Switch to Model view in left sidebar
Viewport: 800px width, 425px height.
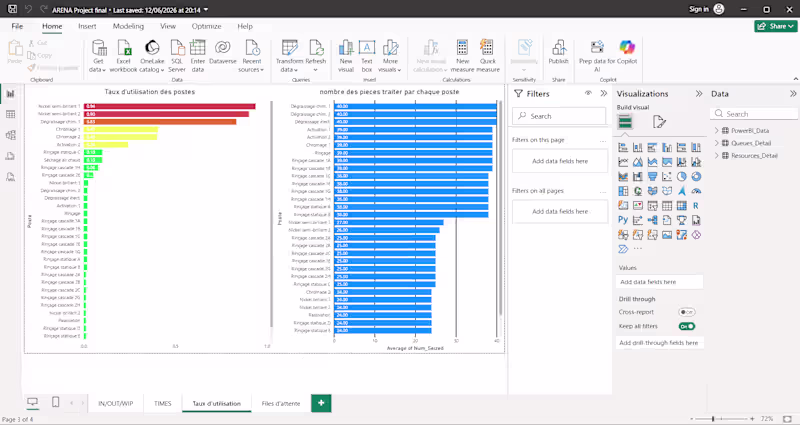tap(10, 135)
